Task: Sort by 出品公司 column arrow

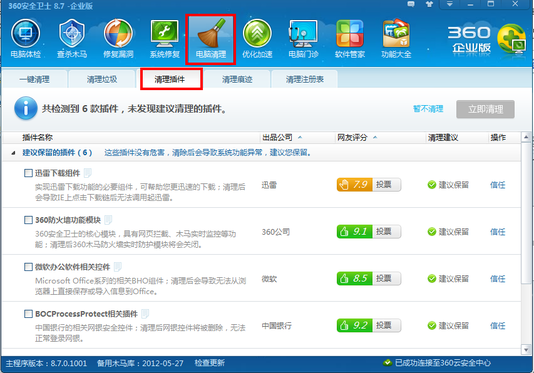Action: coord(300,138)
